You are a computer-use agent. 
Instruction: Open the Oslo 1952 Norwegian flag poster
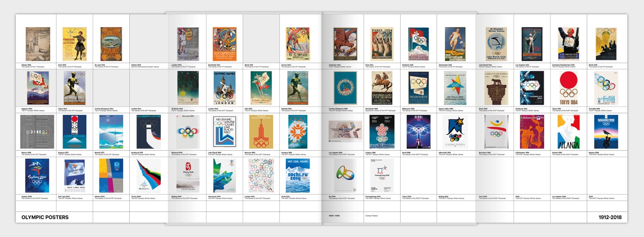(261, 88)
